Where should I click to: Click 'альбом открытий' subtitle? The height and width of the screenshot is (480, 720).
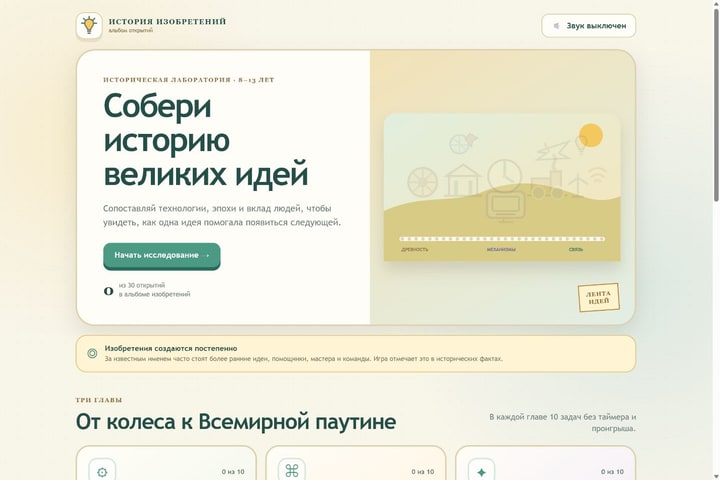pyautogui.click(x=131, y=30)
